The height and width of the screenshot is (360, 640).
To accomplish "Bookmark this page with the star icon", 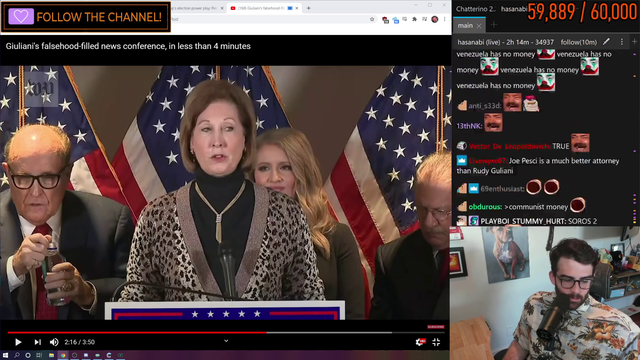I will 372,19.
